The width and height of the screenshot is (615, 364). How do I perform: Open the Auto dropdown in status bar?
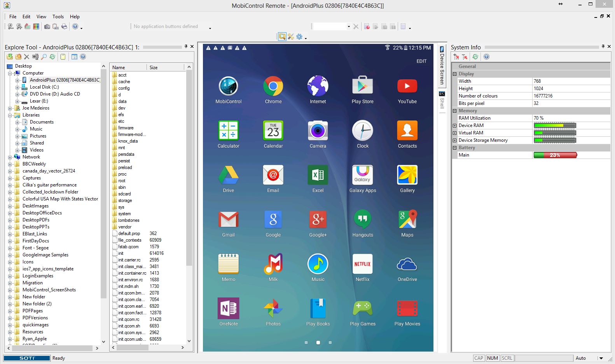click(x=601, y=358)
